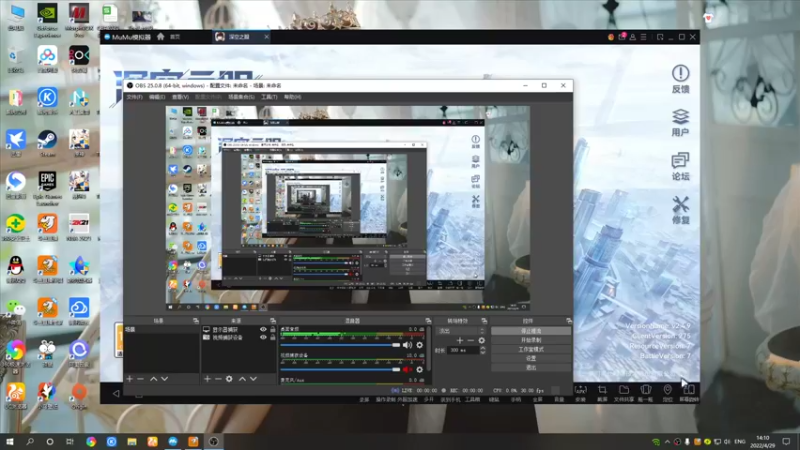This screenshot has width=800, height=450.
Task: Pop out the 场景 dock panel
Action: coord(196,321)
